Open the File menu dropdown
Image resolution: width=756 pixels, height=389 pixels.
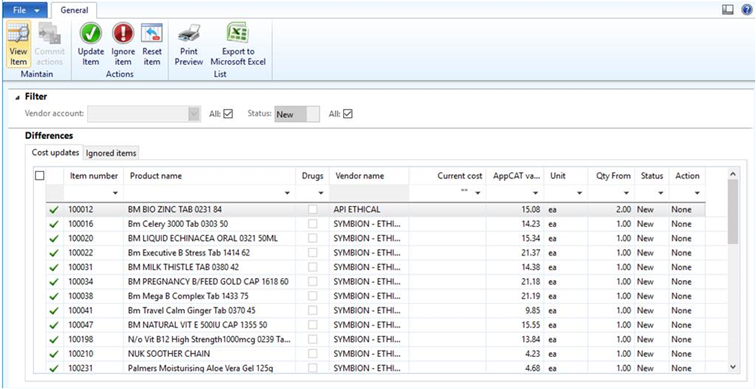tap(25, 10)
